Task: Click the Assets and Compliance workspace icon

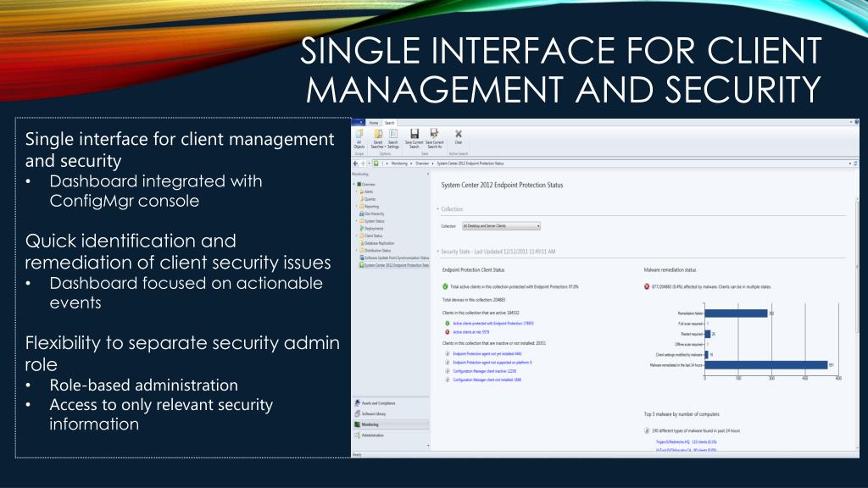Action: tap(358, 403)
